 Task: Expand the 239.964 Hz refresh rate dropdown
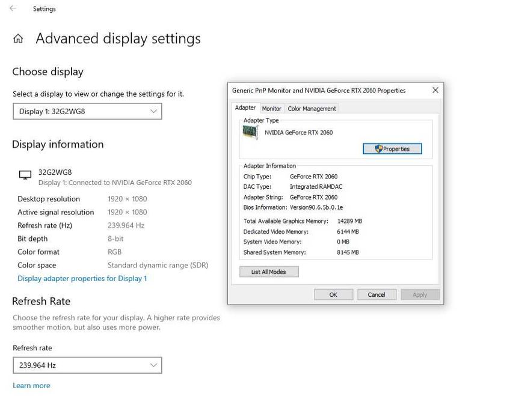coord(87,365)
